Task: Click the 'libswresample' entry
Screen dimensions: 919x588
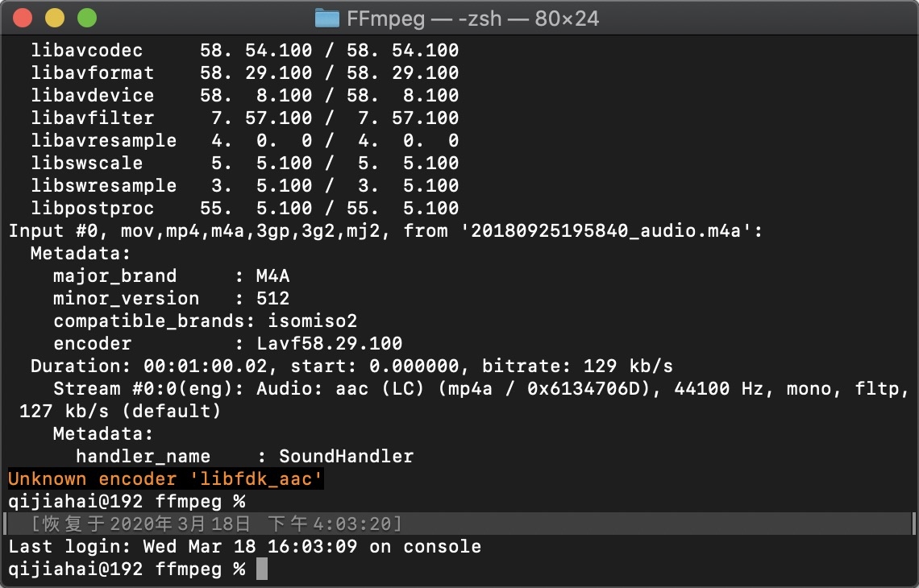Action: click(104, 186)
